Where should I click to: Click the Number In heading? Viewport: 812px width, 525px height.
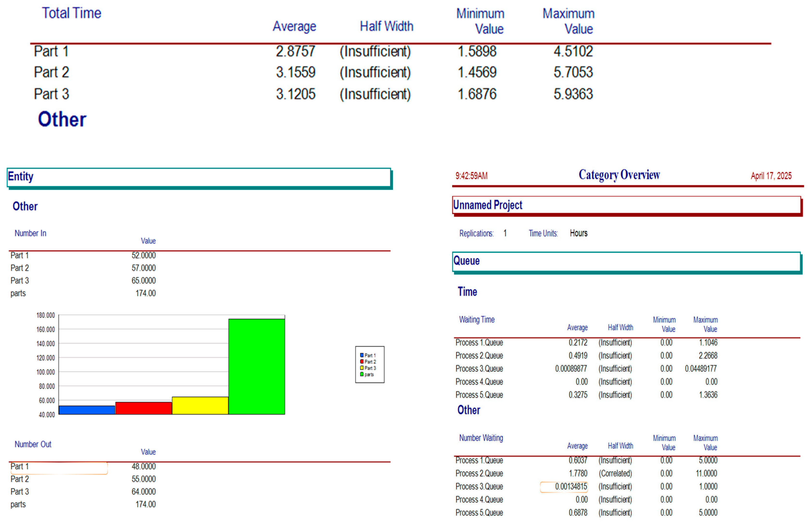point(30,233)
